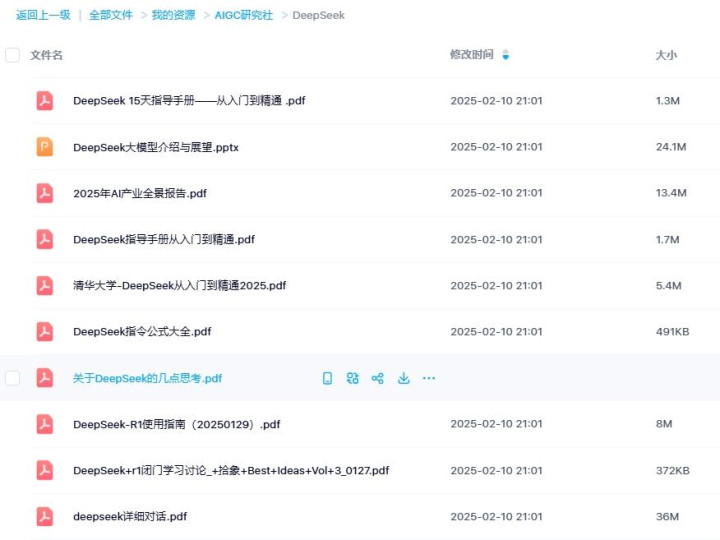Toggle the select-all checkbox beside 文件名
The image size is (720, 540).
(12, 55)
